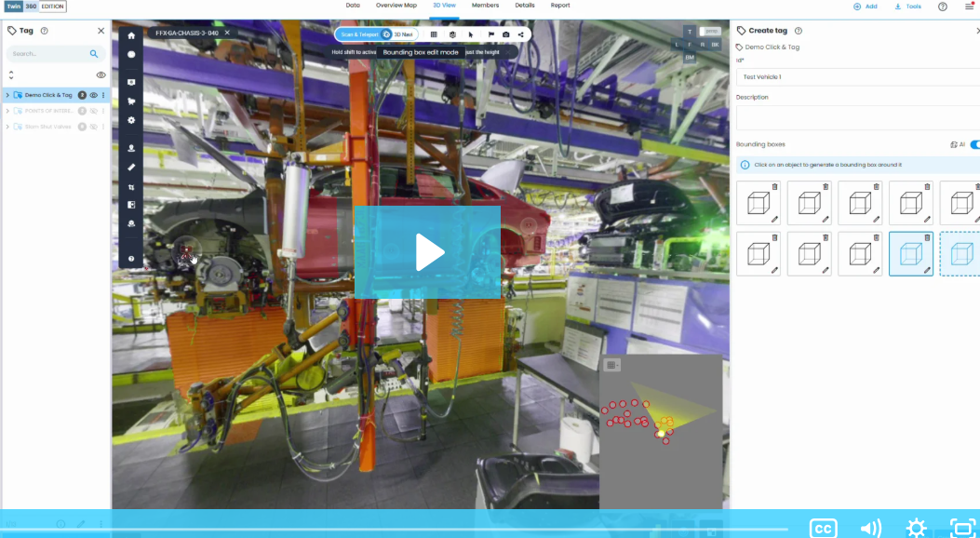Open the Add menu in header
The width and height of the screenshot is (980, 538).
pos(866,7)
